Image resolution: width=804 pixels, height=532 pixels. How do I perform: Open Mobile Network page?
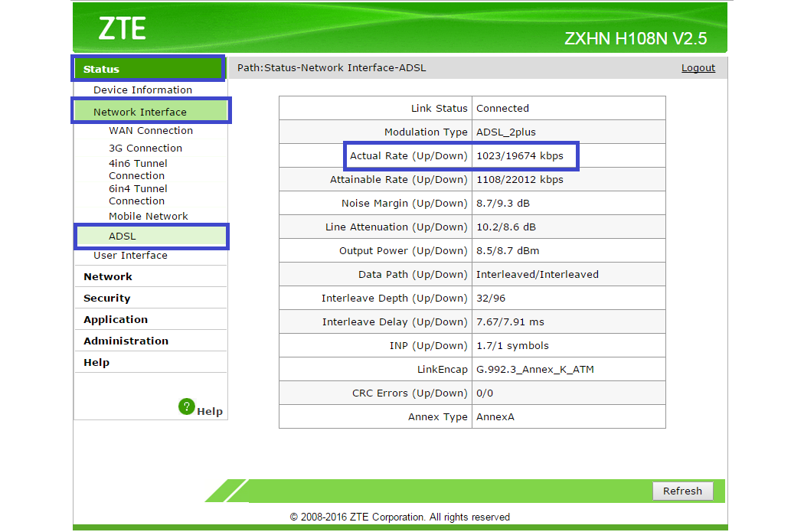[x=149, y=217]
